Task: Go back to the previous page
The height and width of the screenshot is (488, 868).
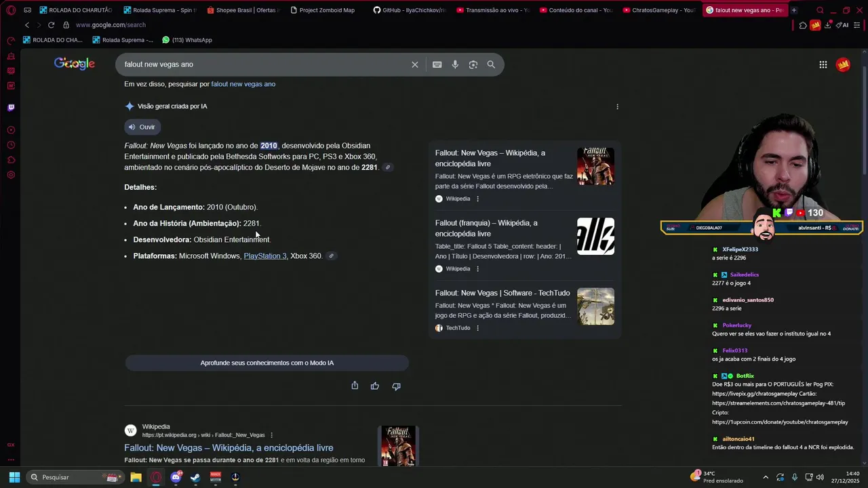Action: pyautogui.click(x=27, y=25)
